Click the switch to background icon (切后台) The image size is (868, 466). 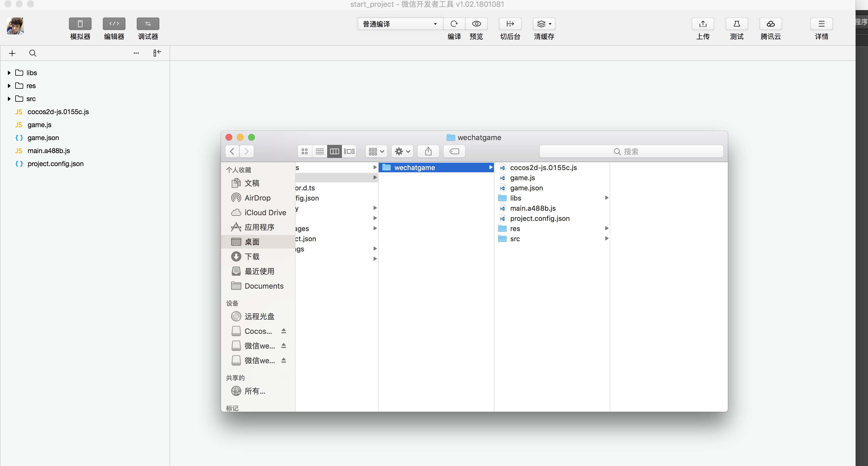(510, 23)
